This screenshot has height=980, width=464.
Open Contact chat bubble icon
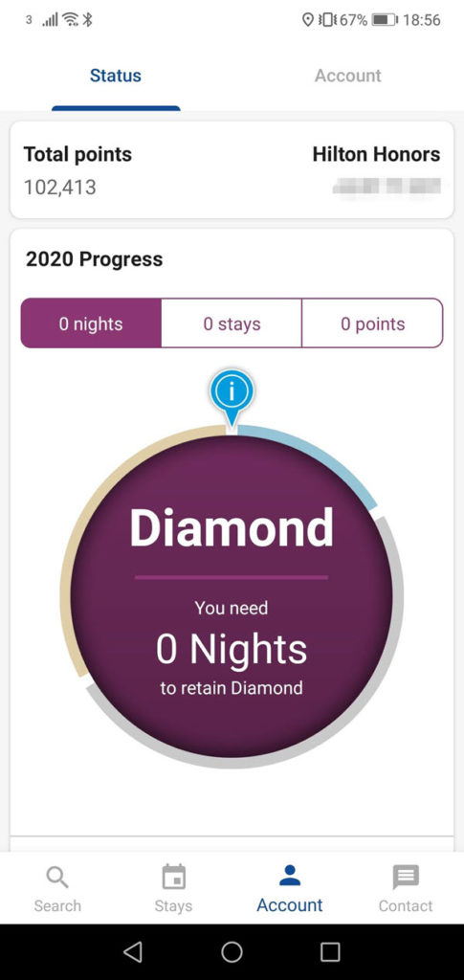point(406,878)
